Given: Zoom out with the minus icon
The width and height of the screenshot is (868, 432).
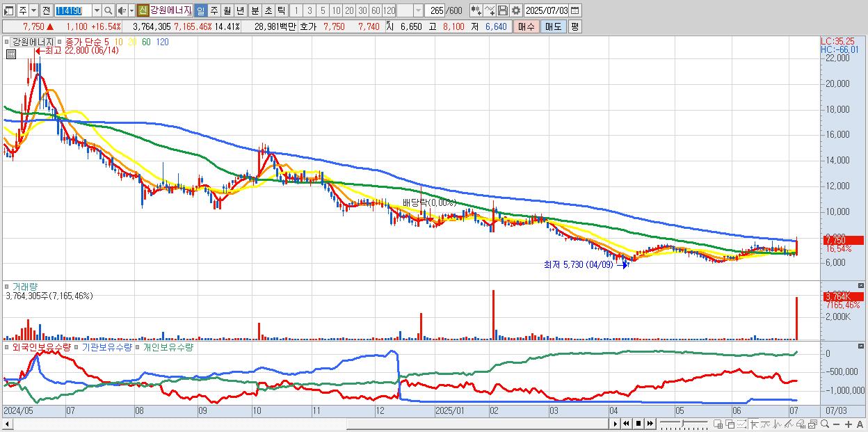Looking at the screenshot, I should coord(836,424).
